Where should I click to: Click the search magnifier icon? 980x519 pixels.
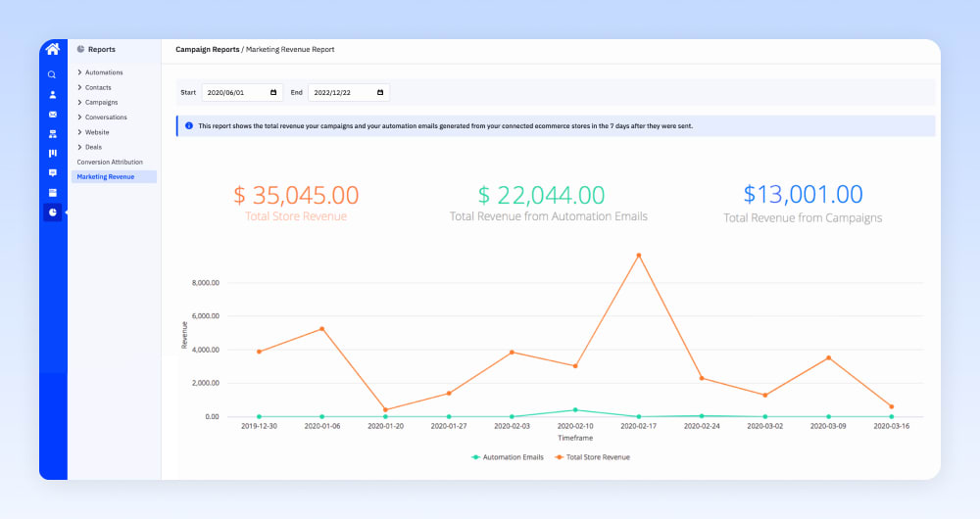[52, 75]
